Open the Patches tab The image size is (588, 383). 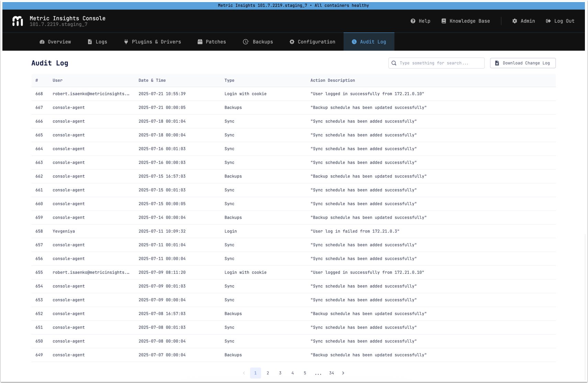tap(212, 42)
